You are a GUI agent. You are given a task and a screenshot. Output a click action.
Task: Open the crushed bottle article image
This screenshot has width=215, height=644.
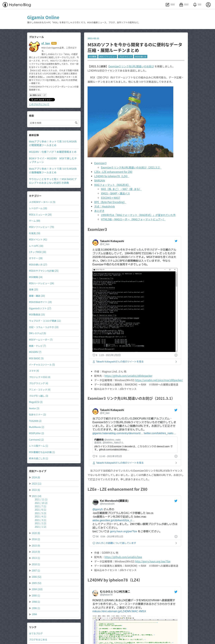click(130, 122)
